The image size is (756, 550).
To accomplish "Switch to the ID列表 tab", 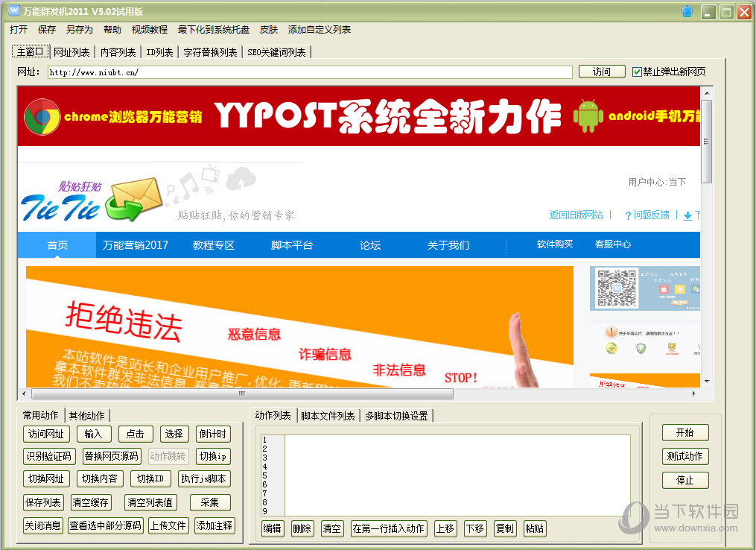I will coord(159,52).
